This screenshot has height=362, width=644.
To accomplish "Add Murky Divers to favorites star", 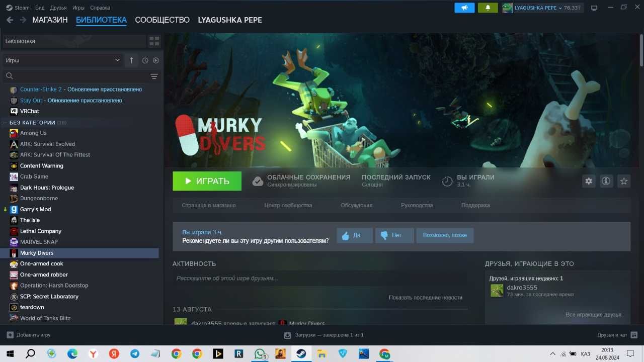I will 624,181.
